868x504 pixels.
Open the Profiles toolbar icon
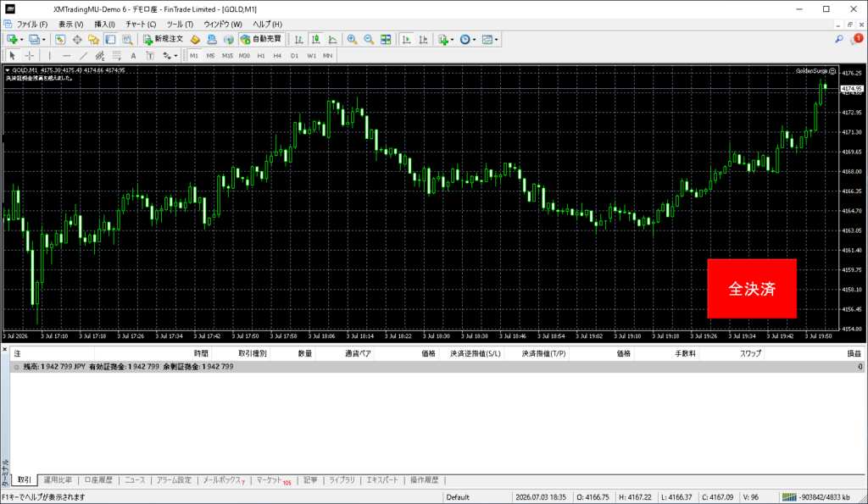34,39
